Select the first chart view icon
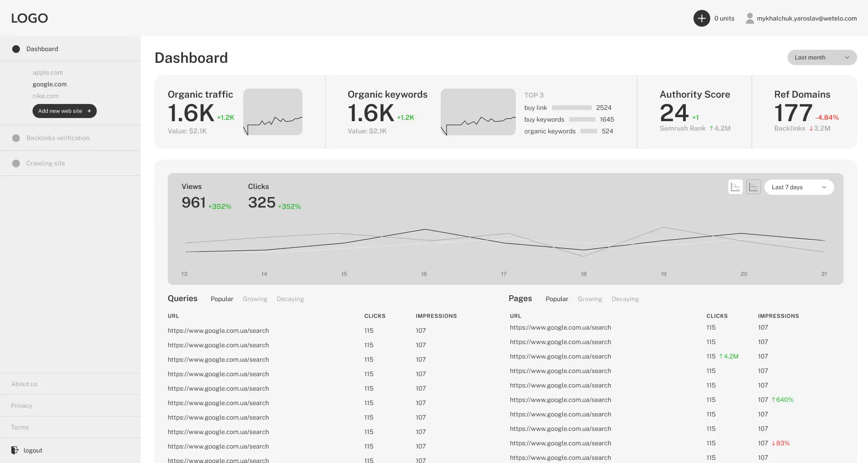This screenshot has height=463, width=868. pyautogui.click(x=736, y=187)
